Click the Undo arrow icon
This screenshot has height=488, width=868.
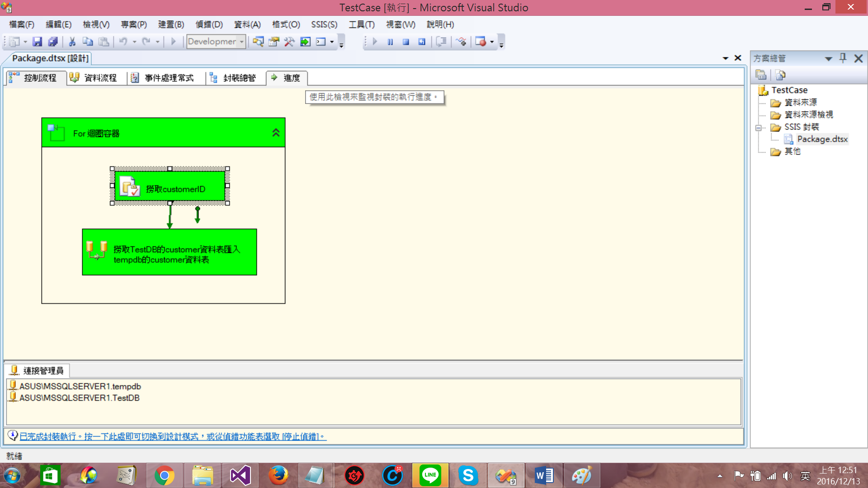(123, 42)
